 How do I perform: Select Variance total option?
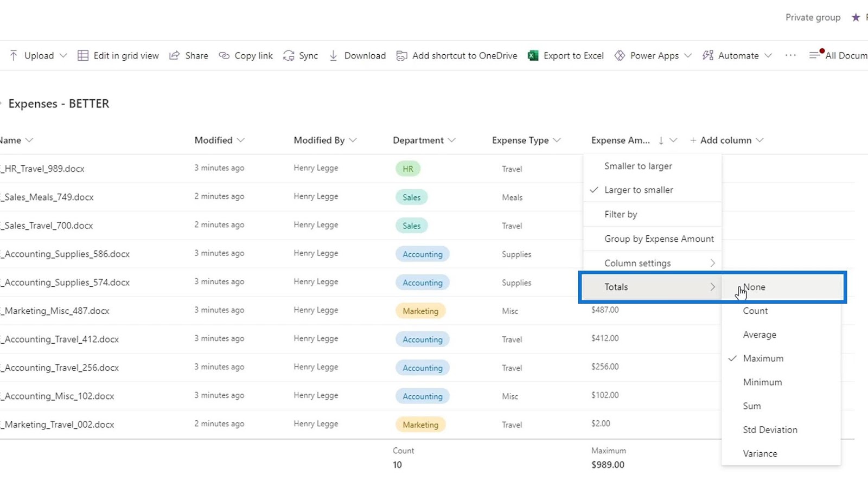[x=781, y=454]
